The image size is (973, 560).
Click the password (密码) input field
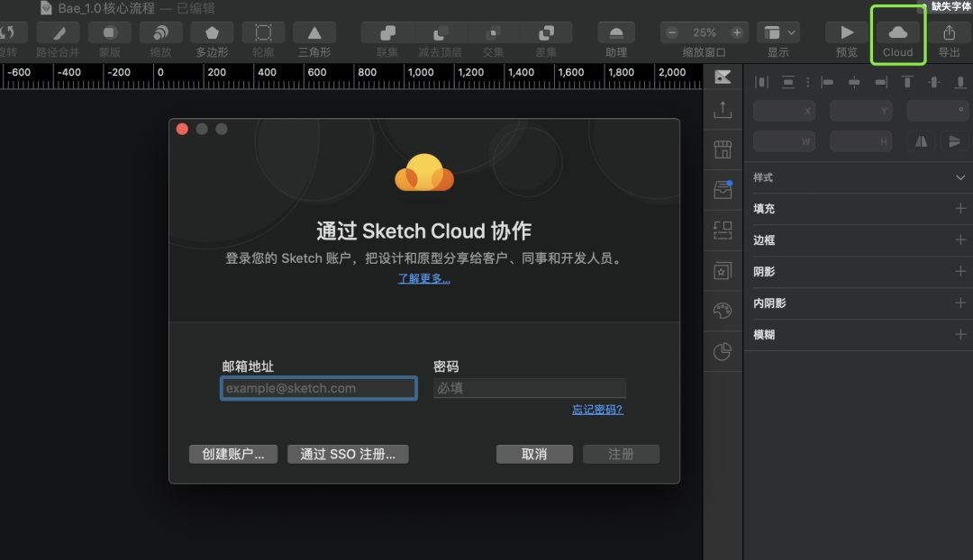[x=530, y=388]
